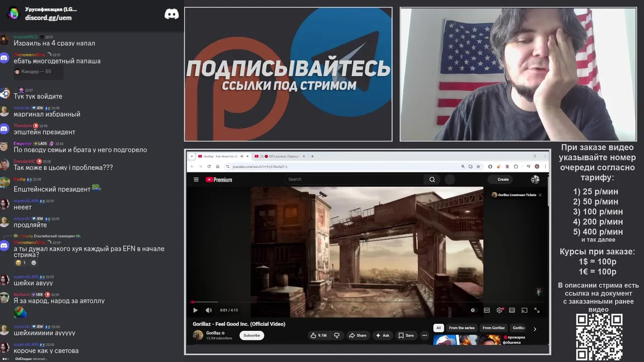Dislike the Feel Good Inc. video
Viewport: 644px width, 362px height.
click(337, 335)
